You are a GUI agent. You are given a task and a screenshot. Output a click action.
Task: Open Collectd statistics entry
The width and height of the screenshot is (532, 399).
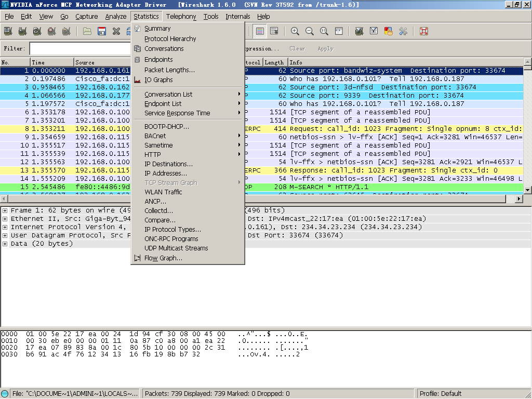click(x=188, y=211)
